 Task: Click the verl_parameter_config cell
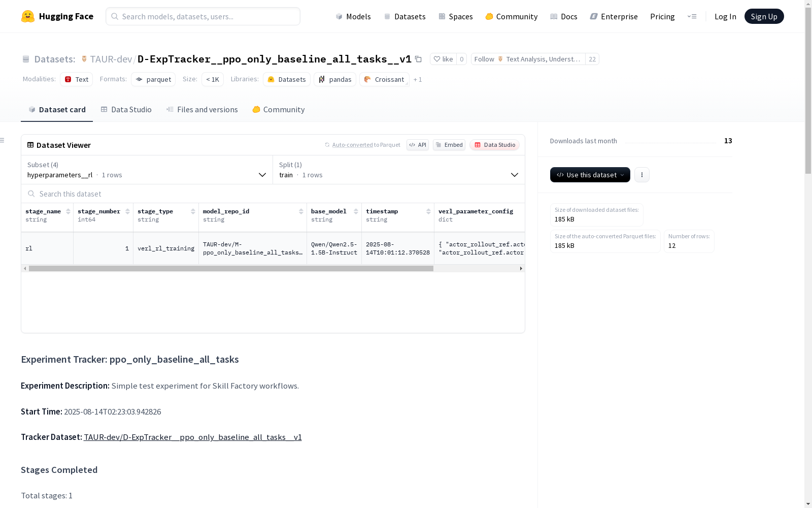[x=480, y=248]
